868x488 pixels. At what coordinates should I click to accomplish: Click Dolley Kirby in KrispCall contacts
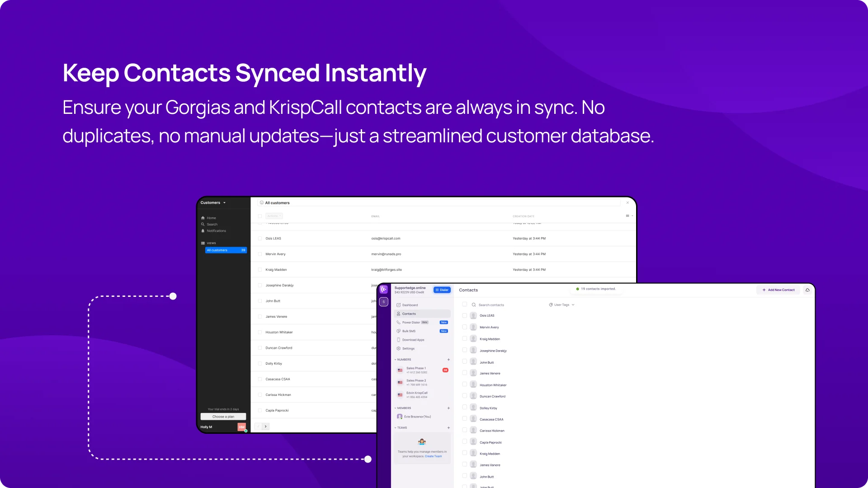[x=488, y=408]
